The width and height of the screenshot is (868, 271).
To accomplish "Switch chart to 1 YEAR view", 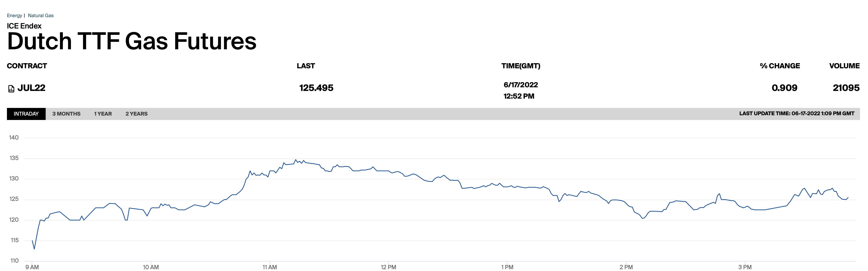I will click(x=103, y=114).
